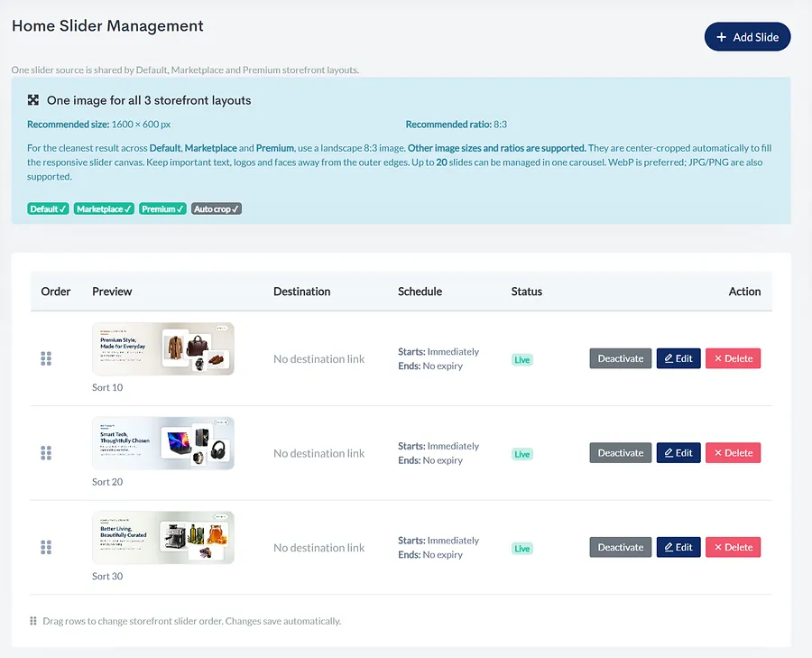Click the Action column header

click(x=744, y=292)
